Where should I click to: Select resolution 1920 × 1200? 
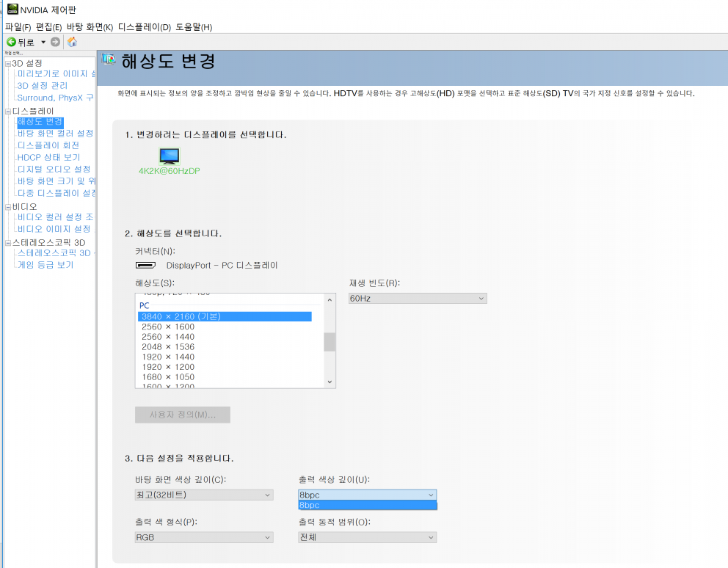pos(168,367)
